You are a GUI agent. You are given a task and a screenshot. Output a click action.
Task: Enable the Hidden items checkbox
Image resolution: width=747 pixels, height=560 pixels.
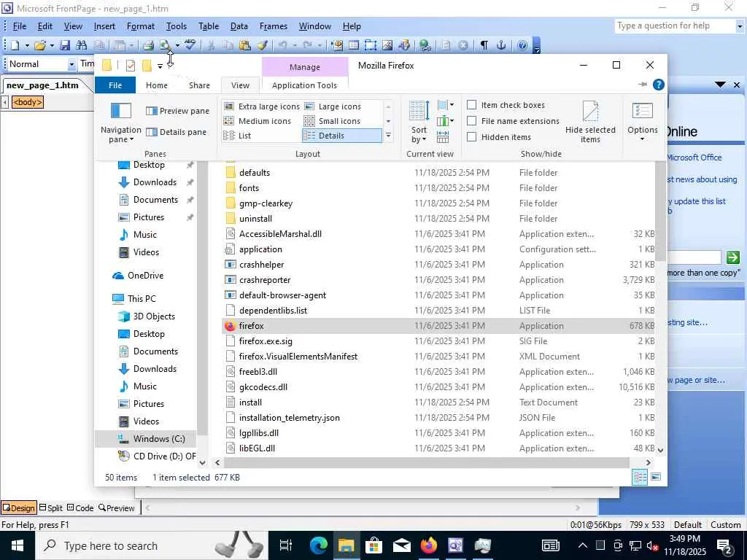pos(472,137)
